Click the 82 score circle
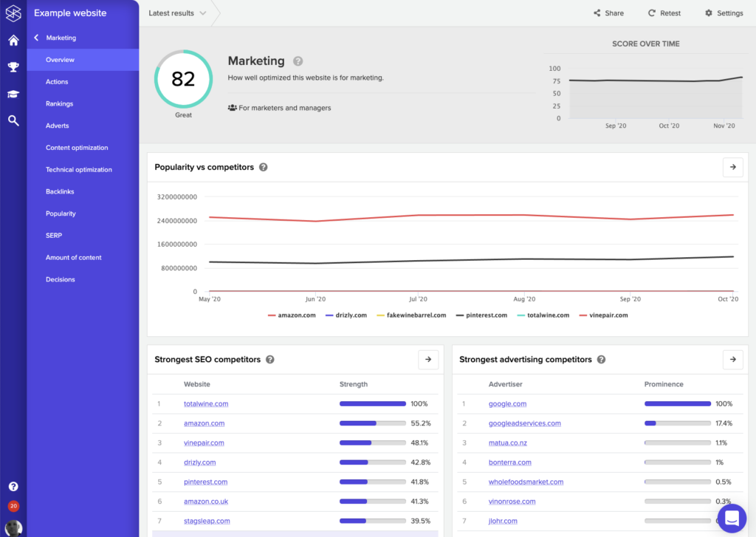This screenshot has width=756, height=537. coord(183,79)
